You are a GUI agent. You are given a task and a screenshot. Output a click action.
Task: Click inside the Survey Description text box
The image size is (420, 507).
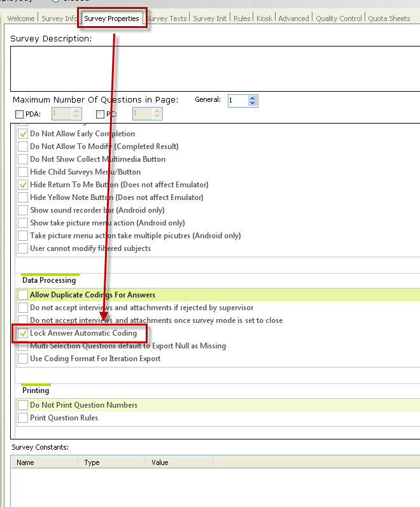click(x=215, y=69)
